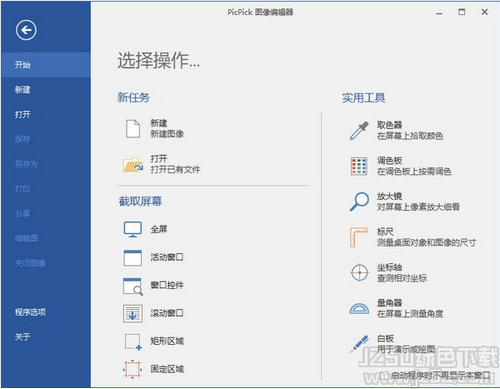This screenshot has width=500, height=389.
Task: Launch the magnifier tool icon
Action: pyautogui.click(x=359, y=201)
